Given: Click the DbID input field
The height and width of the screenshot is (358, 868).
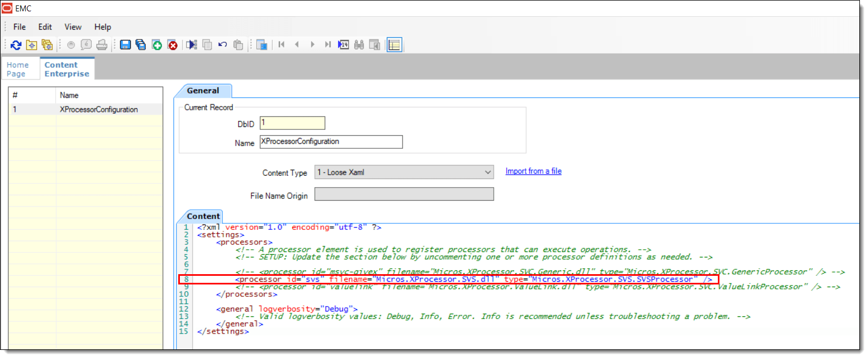Looking at the screenshot, I should tap(292, 123).
